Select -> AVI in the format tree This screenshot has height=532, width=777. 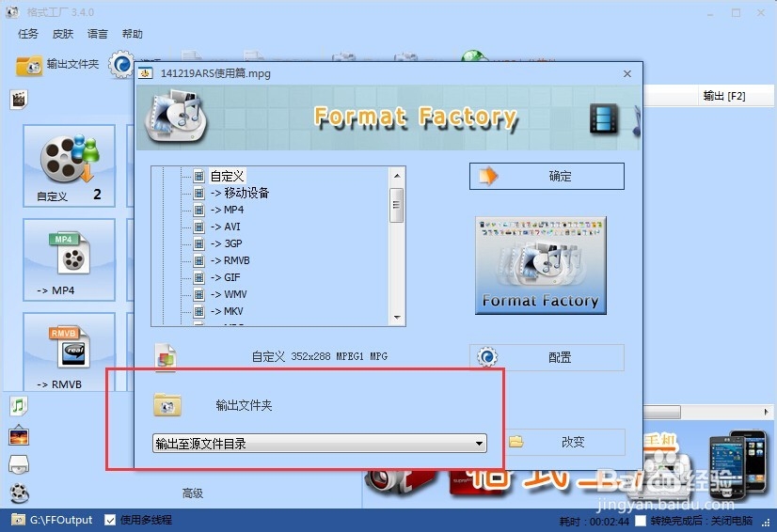226,227
